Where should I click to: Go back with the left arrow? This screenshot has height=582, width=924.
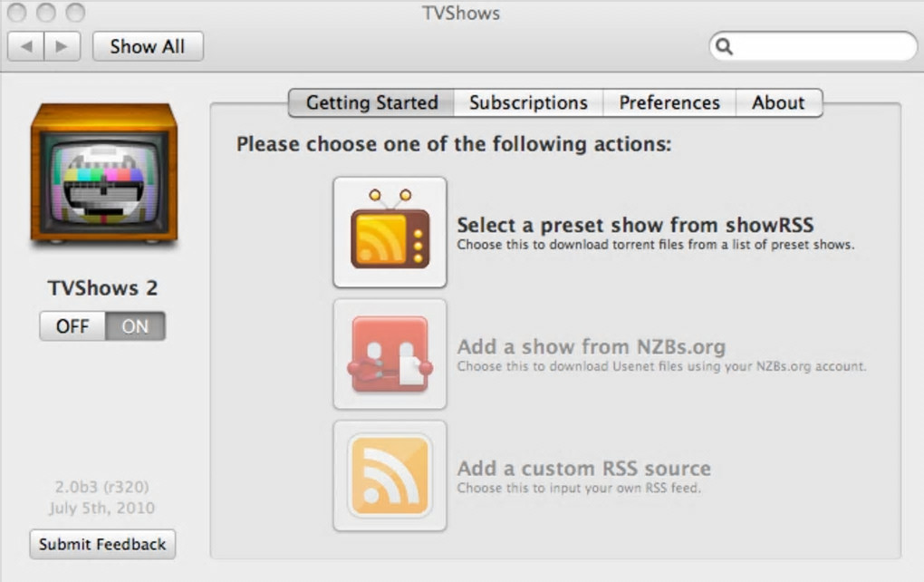(26, 46)
